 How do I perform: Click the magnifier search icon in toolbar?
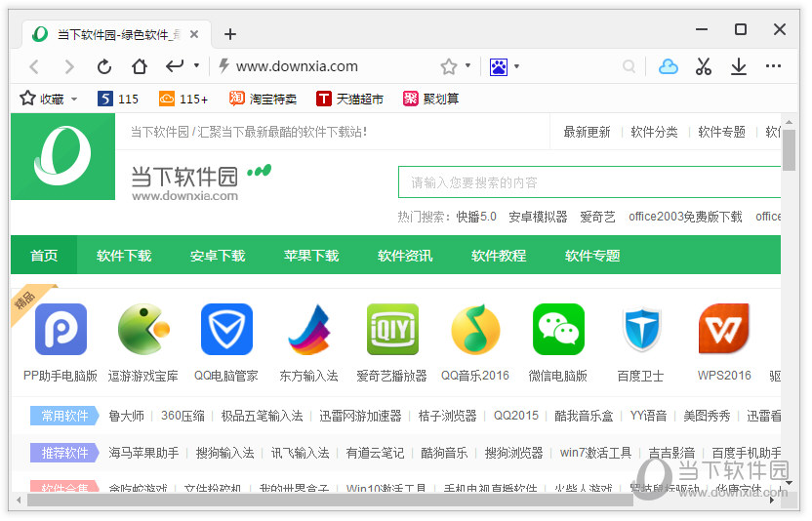click(629, 66)
